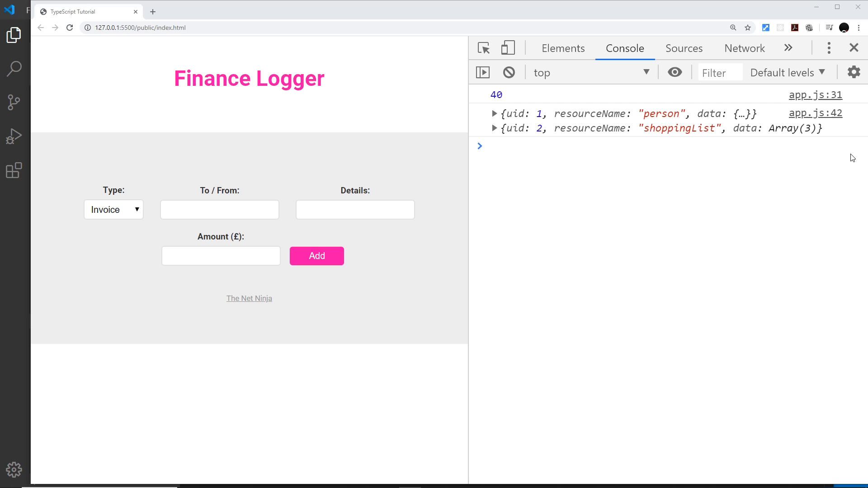Click the pink Add button
868x488 pixels.
click(317, 256)
